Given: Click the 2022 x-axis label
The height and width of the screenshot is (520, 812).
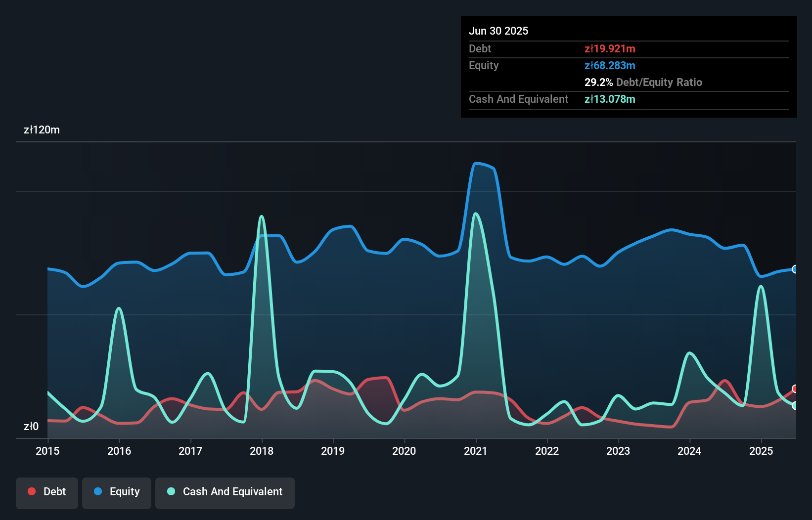Looking at the screenshot, I should pos(547,451).
